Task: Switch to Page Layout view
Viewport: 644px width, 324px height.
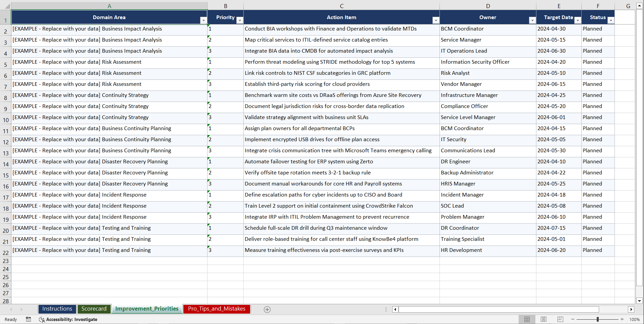Action: point(543,319)
